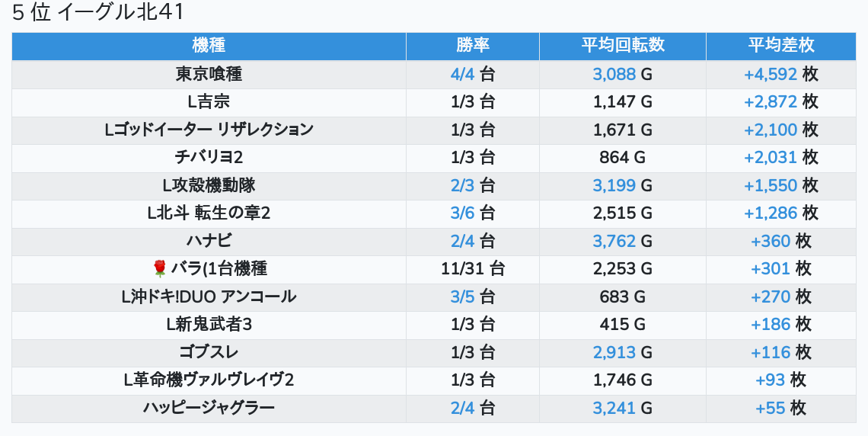This screenshot has width=868, height=436.
Task: Click the +4,592 枚 average difference value
Action: coord(780,74)
